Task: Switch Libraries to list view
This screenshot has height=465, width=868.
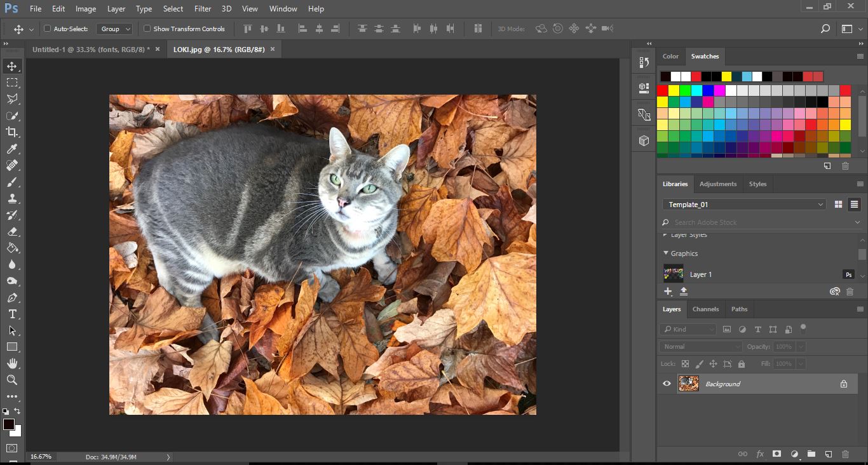Action: tap(854, 205)
